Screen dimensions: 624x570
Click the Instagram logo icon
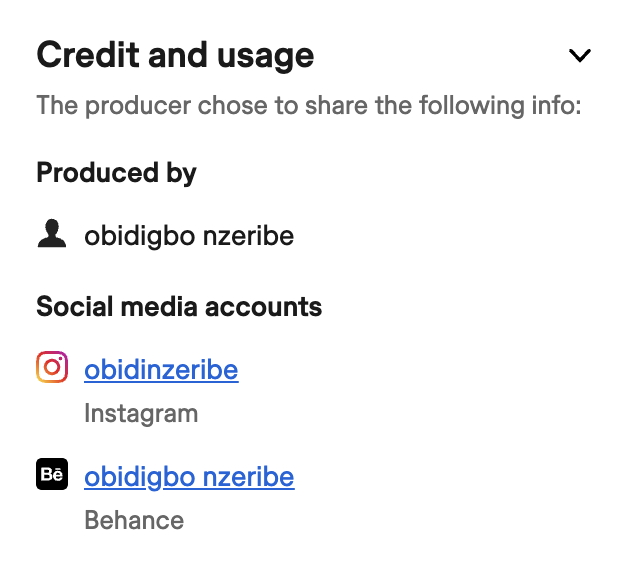(x=52, y=368)
